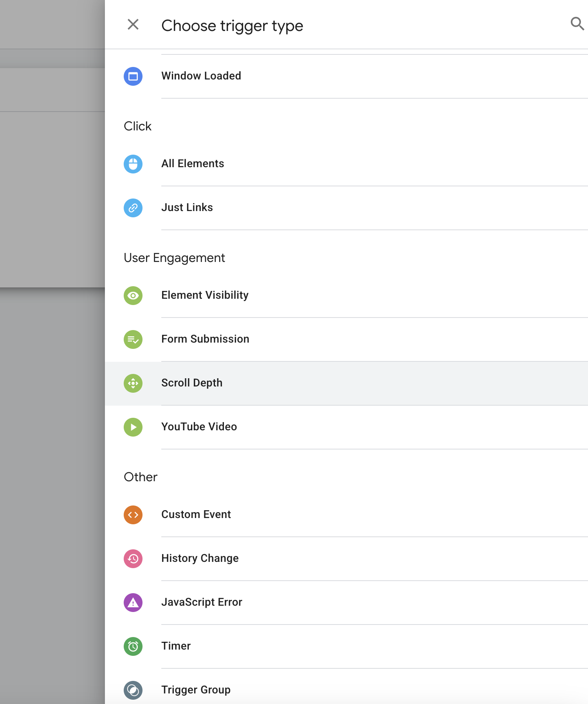
Task: Select Custom Event trigger text
Action: point(196,514)
